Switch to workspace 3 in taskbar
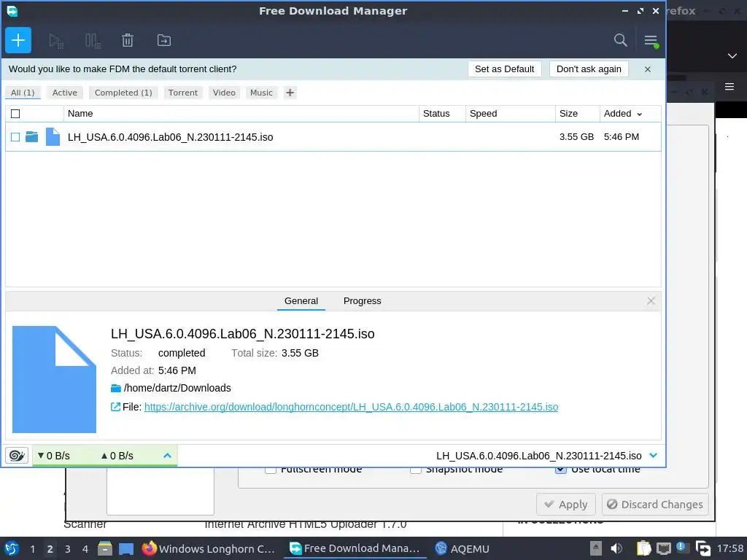The image size is (747, 560). tap(68, 549)
